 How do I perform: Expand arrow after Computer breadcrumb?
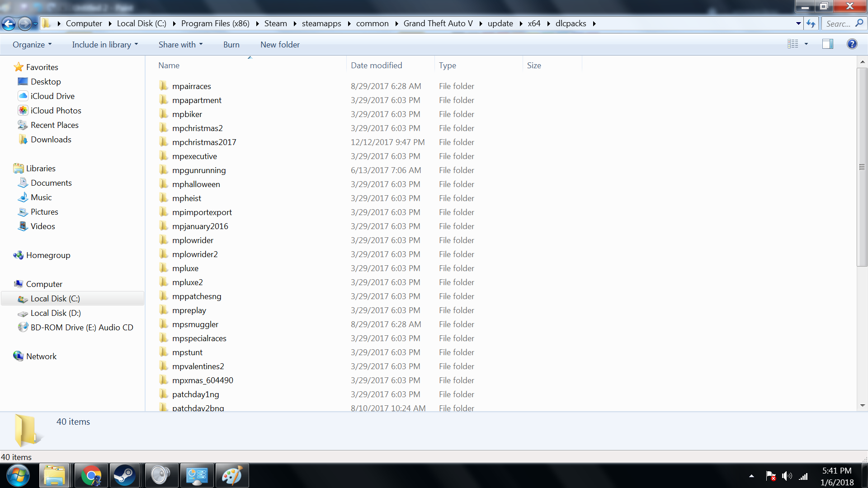110,23
